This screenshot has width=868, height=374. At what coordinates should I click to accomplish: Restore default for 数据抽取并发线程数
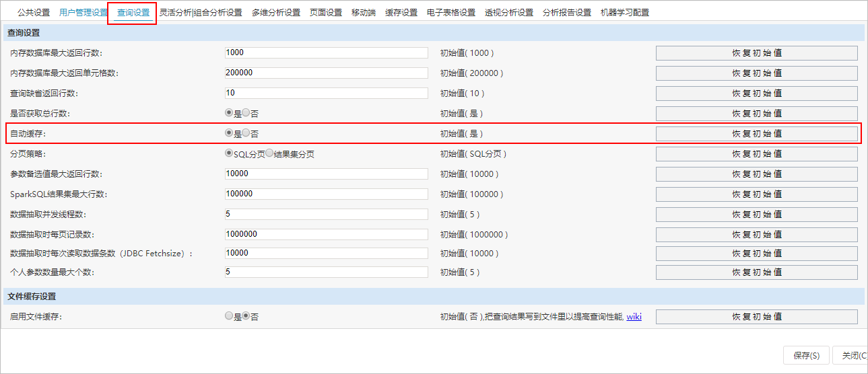tap(757, 215)
